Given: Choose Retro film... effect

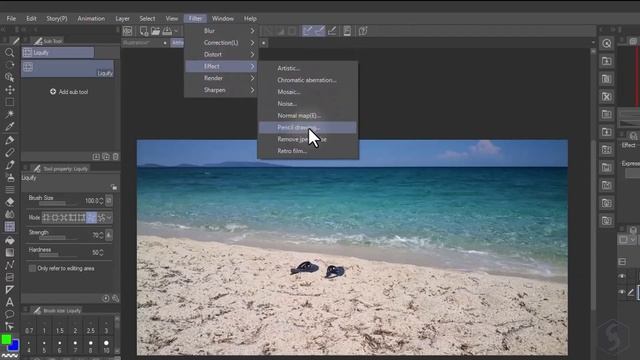Looking at the screenshot, I should (x=308, y=151).
